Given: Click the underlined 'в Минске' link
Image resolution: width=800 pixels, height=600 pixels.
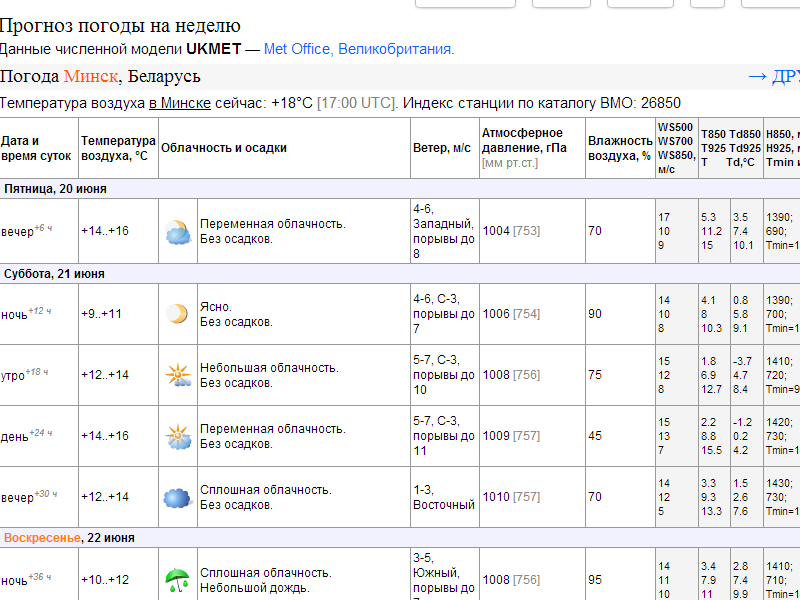Looking at the screenshot, I should 180,103.
